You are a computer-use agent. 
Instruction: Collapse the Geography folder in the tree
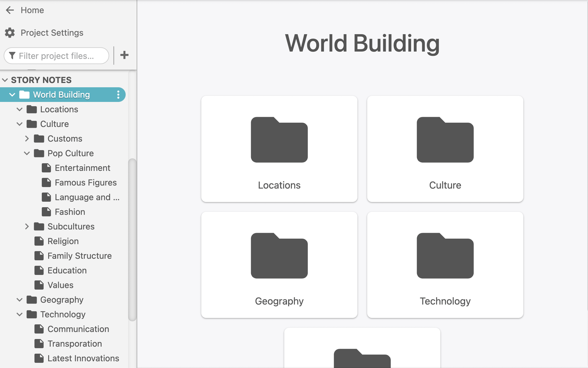tap(20, 300)
